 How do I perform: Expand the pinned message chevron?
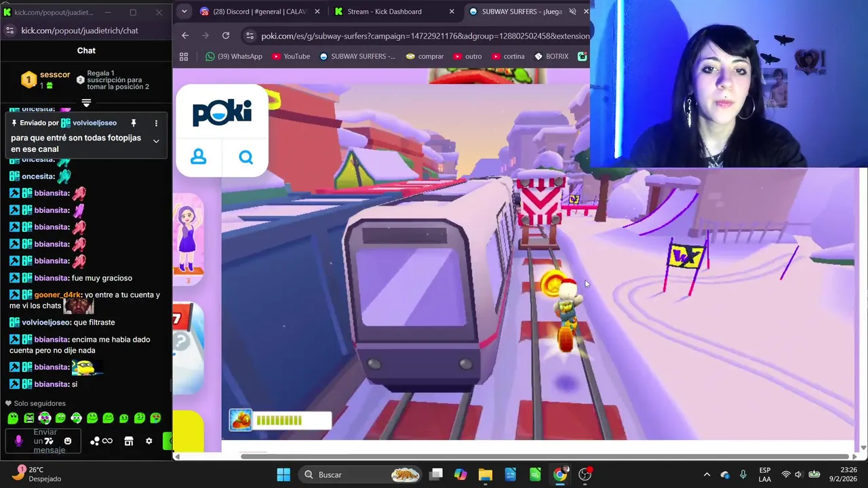pyautogui.click(x=156, y=141)
